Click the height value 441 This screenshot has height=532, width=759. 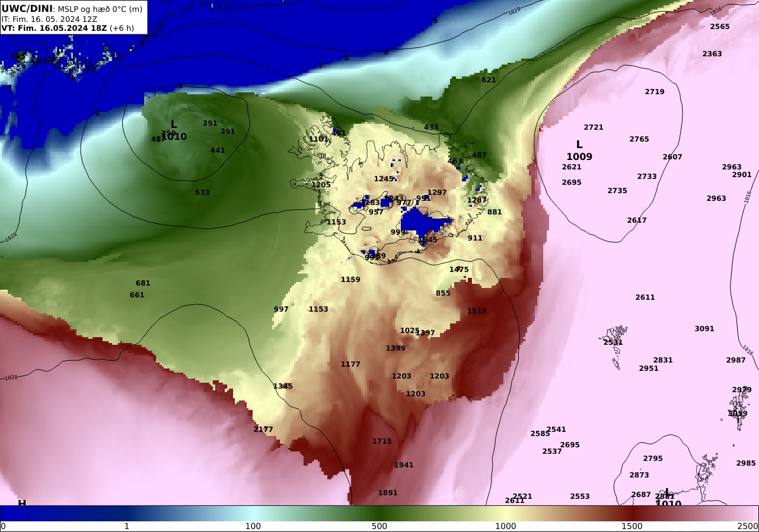click(x=218, y=150)
